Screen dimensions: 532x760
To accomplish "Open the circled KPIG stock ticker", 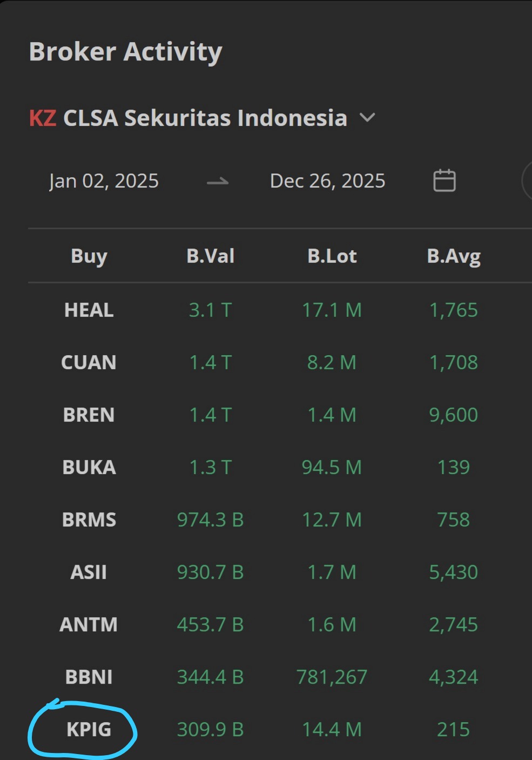I will pos(89,729).
